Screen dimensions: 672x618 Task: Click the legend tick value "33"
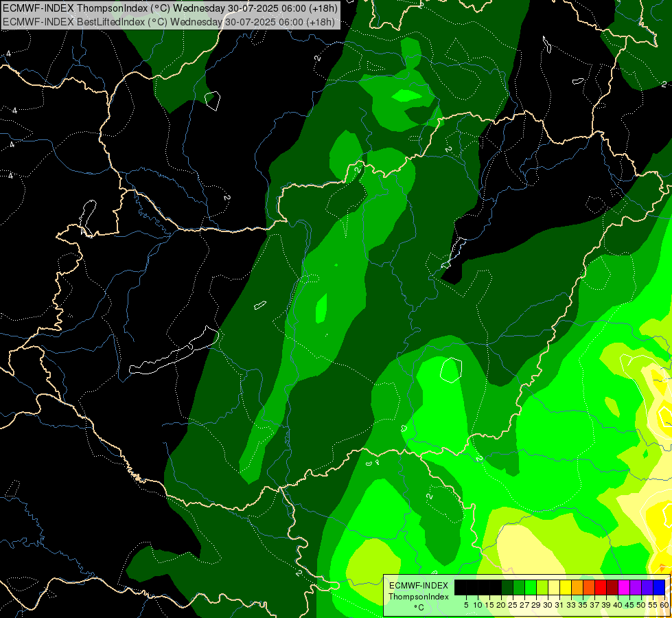571,605
